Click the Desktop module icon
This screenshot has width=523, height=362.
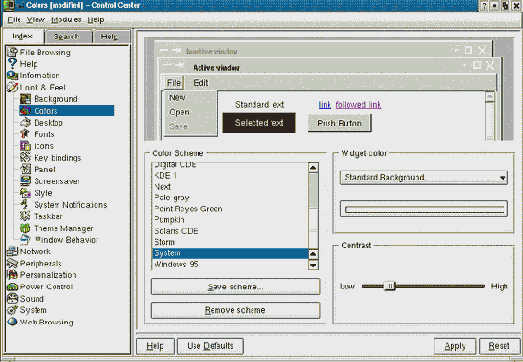(25, 122)
